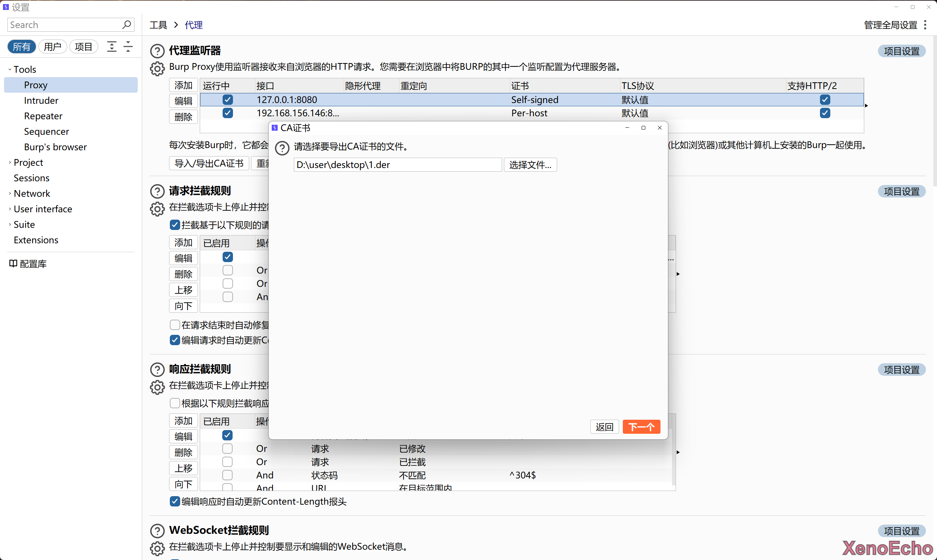Collapse the Tools tree node
This screenshot has width=937, height=560.
coord(10,69)
